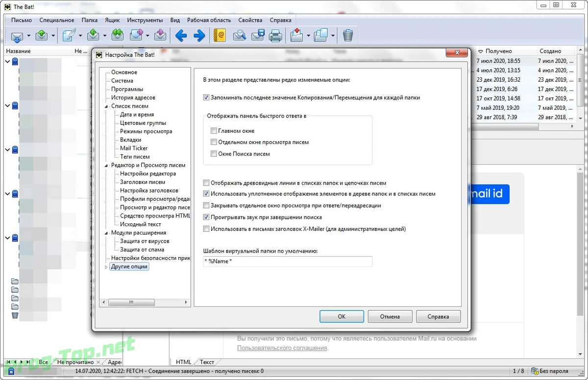The width and height of the screenshot is (588, 380).
Task: Open the Ящик menu
Action: 112,20
